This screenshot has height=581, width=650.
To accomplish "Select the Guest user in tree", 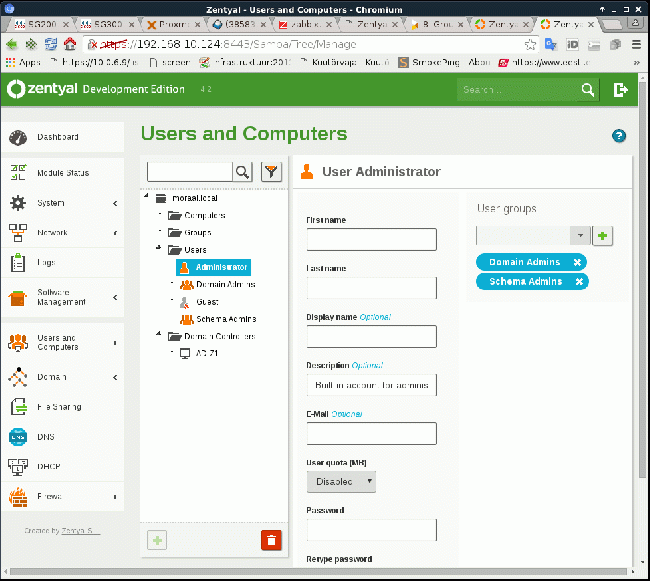I will point(207,302).
